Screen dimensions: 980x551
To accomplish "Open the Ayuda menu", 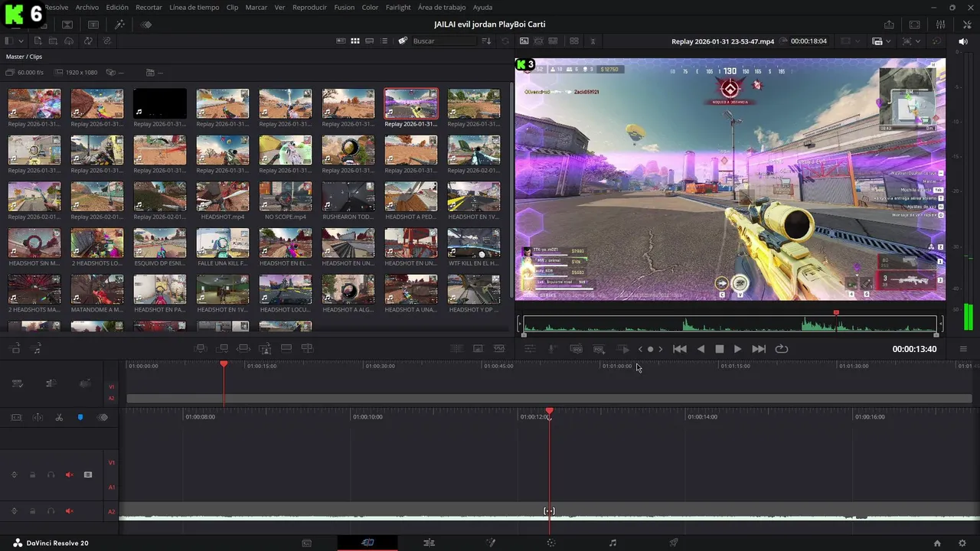I will tap(483, 7).
